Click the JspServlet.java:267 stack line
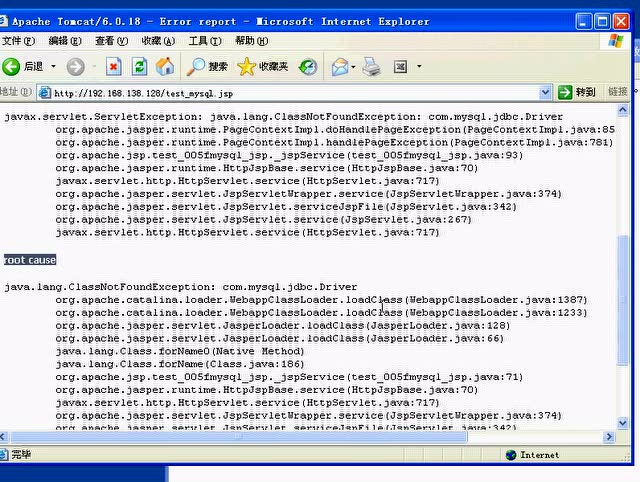The height and width of the screenshot is (482, 640). [x=263, y=220]
